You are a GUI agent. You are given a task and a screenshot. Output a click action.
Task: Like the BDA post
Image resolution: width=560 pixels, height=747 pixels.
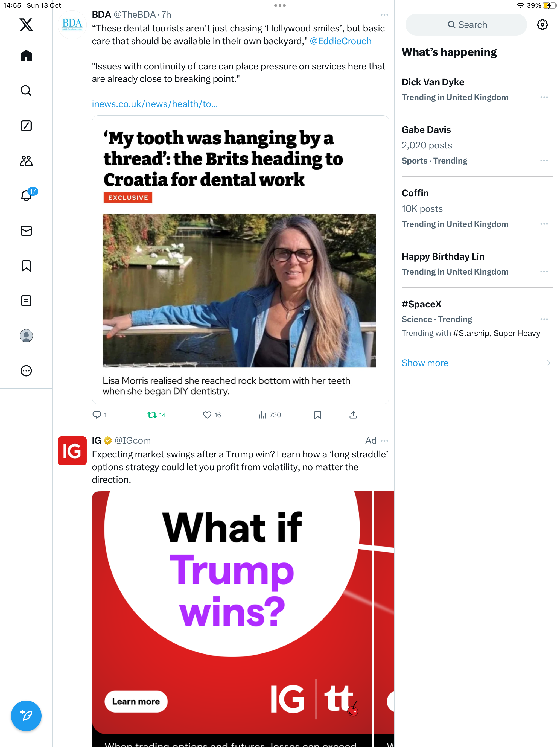[x=212, y=415]
